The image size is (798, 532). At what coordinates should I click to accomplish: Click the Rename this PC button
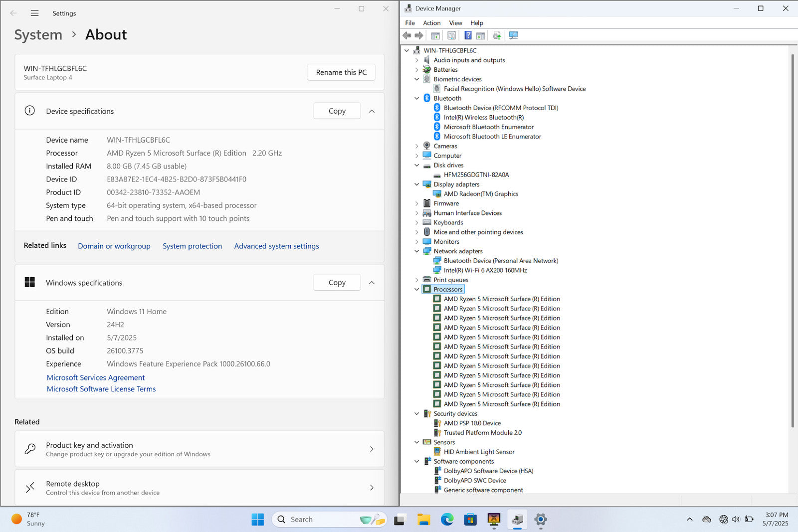(x=341, y=72)
